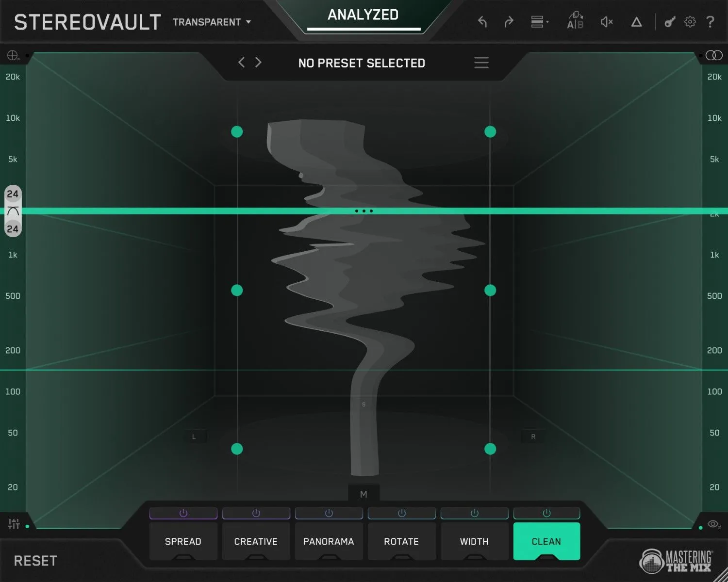Select the ROTATE module tab
The image size is (728, 582).
click(x=402, y=541)
